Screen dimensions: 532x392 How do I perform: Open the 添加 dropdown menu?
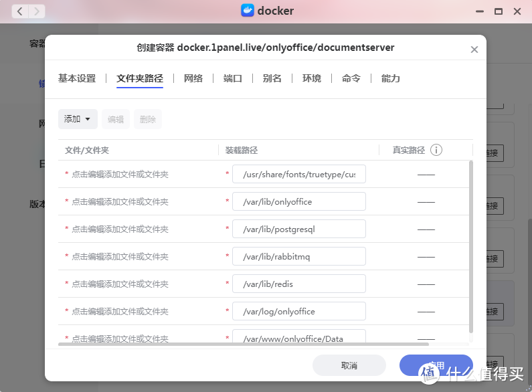(78, 119)
